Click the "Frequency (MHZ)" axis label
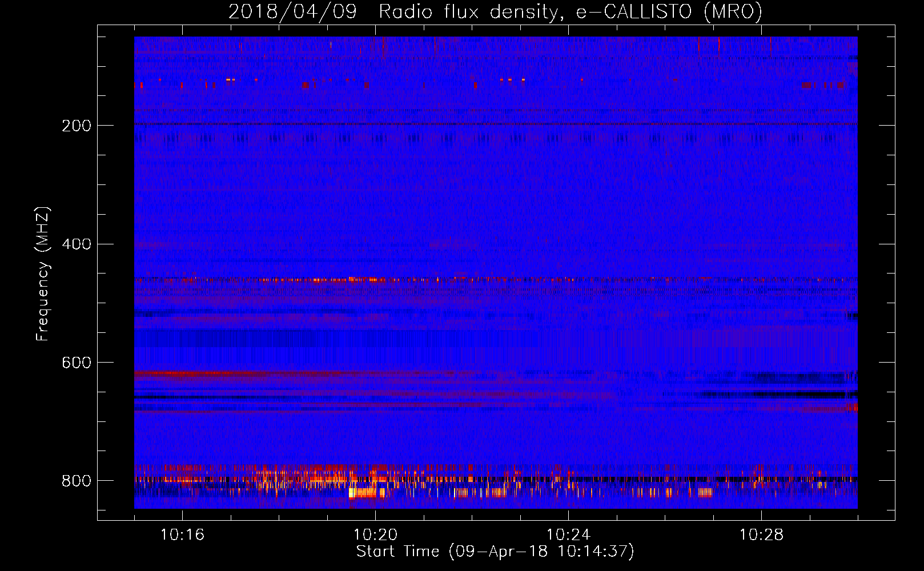 click(42, 274)
